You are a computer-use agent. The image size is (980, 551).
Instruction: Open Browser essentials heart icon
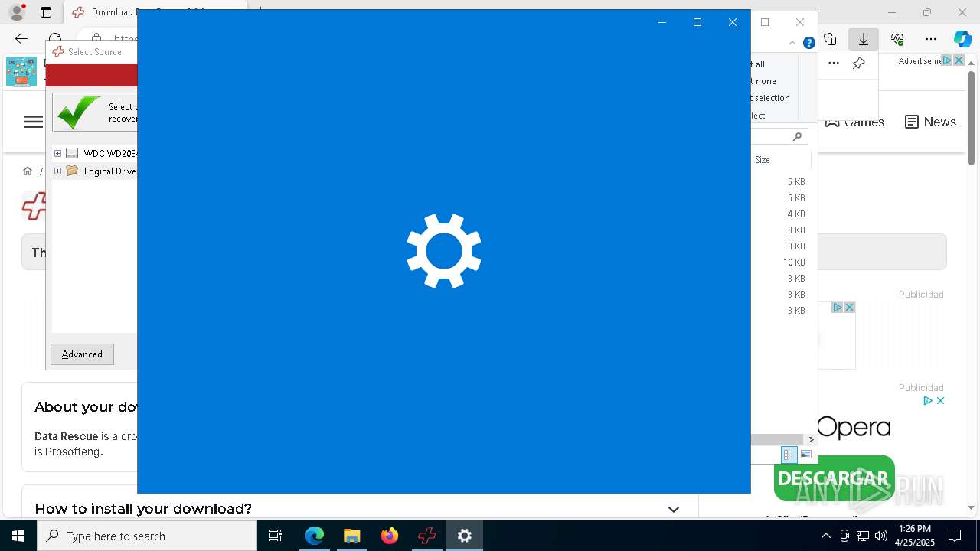pos(897,39)
